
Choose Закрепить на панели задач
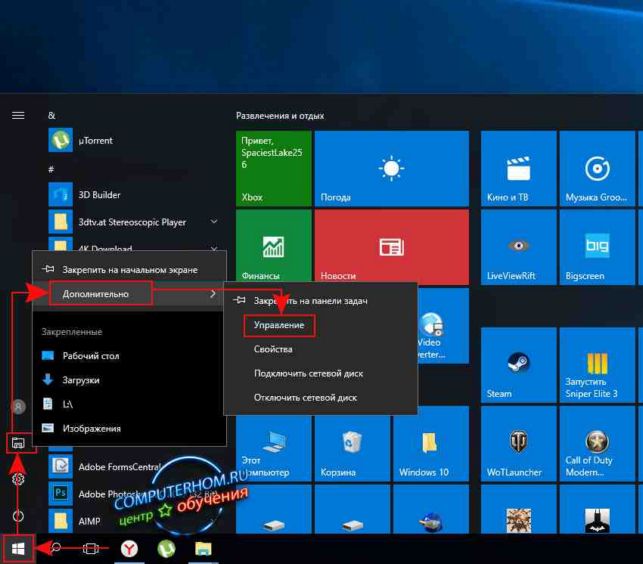click(x=320, y=301)
